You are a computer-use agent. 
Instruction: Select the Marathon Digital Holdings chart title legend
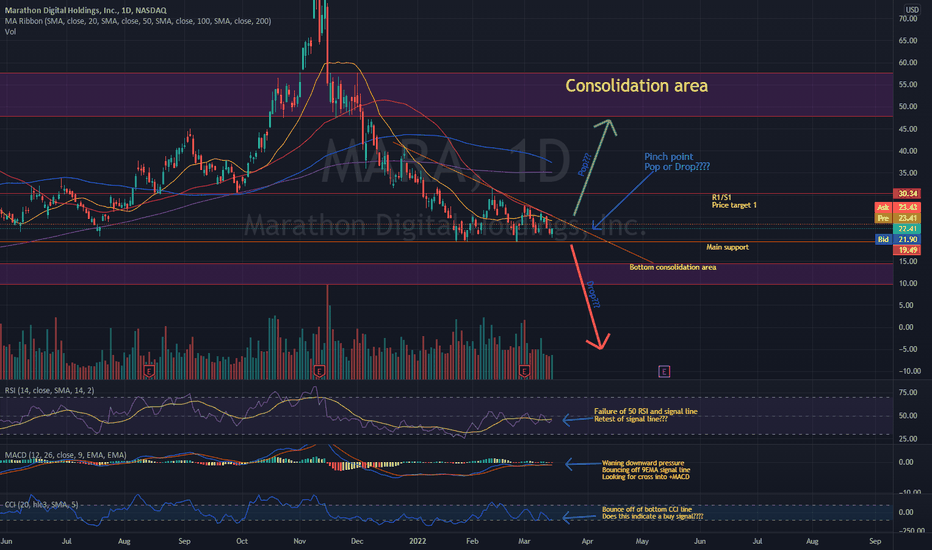(x=86, y=10)
